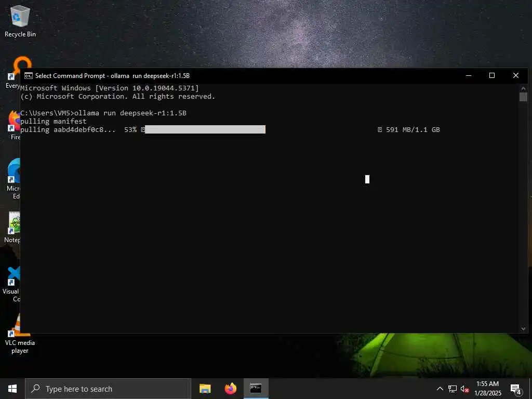Click the taskbar search magnifier icon

pyautogui.click(x=35, y=389)
